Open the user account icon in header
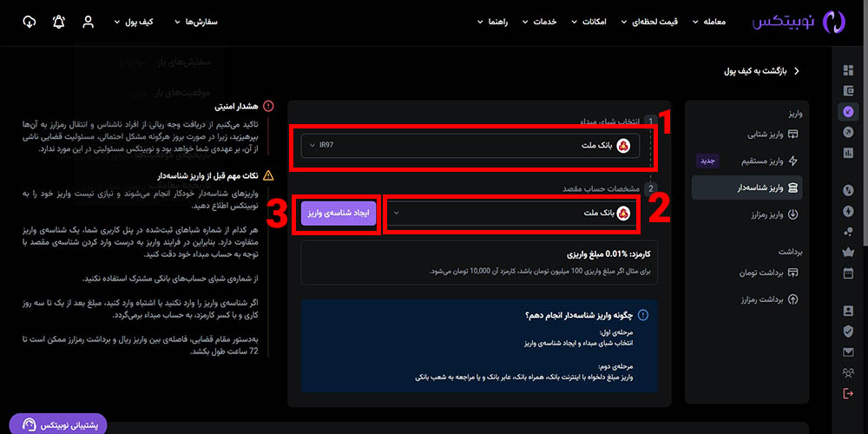This screenshot has width=868, height=434. (88, 23)
